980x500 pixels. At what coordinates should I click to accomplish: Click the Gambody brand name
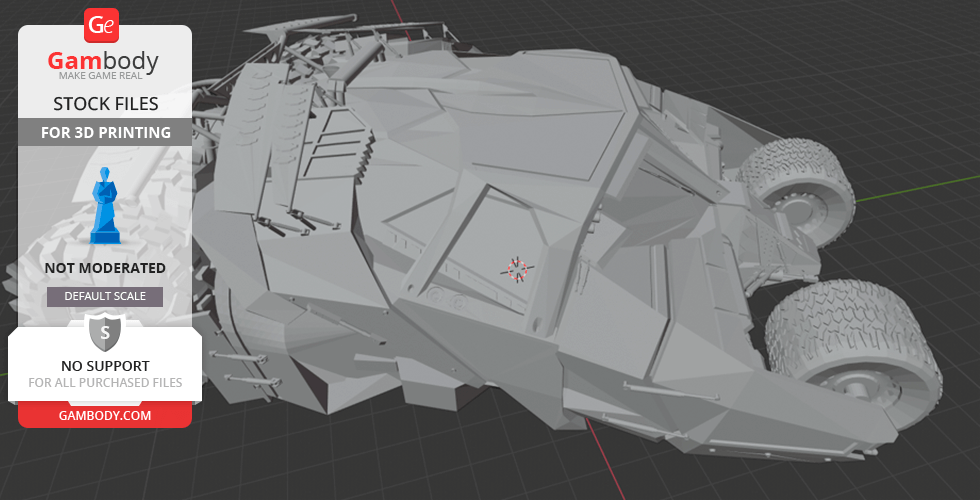[x=103, y=61]
